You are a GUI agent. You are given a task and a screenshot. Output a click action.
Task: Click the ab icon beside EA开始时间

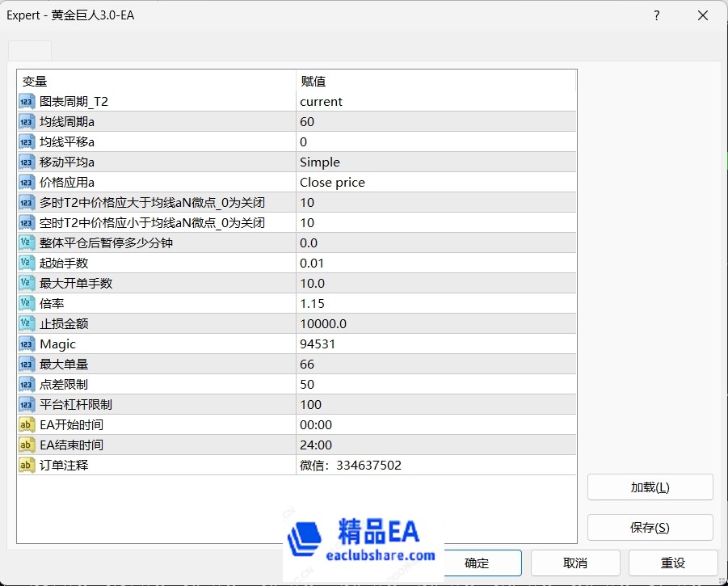pyautogui.click(x=27, y=424)
